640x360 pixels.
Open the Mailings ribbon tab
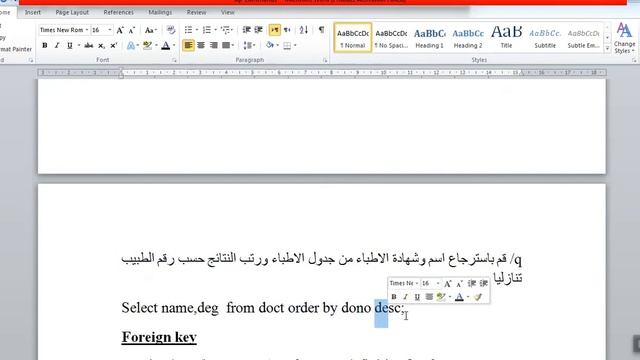tap(160, 12)
